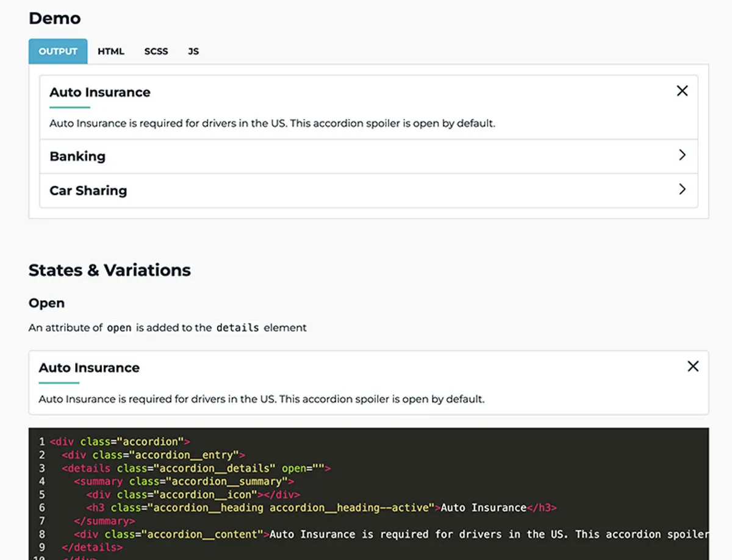Toggle Auto Insurance heading in the Open example
This screenshot has width=732, height=560.
[89, 368]
